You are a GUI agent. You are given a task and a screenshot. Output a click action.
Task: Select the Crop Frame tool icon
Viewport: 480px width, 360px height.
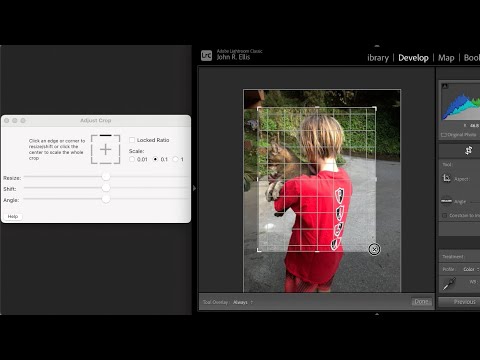[x=446, y=178]
